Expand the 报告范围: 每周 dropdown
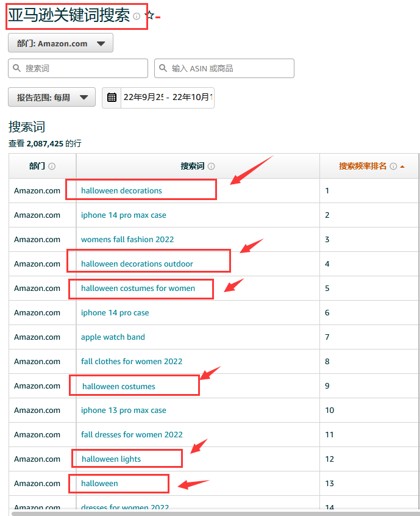The width and height of the screenshot is (420, 516). pyautogui.click(x=52, y=97)
